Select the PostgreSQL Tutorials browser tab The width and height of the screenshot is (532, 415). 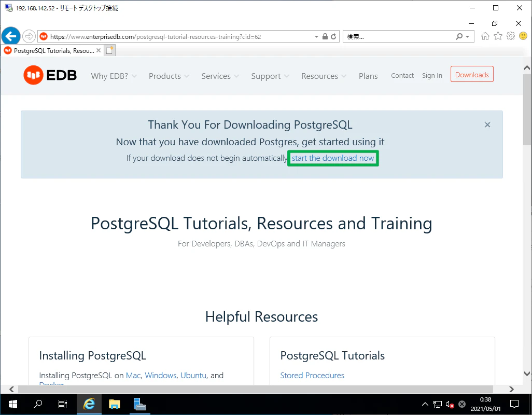coord(51,50)
